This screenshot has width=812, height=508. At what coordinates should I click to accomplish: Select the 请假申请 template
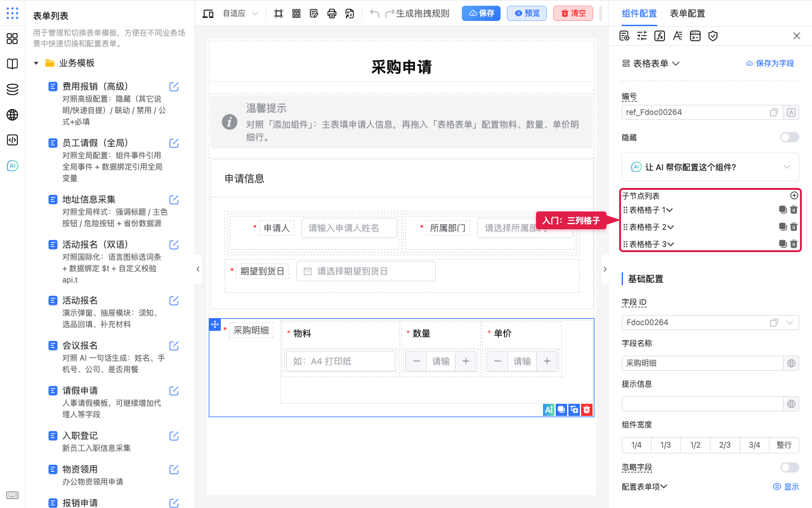click(80, 391)
